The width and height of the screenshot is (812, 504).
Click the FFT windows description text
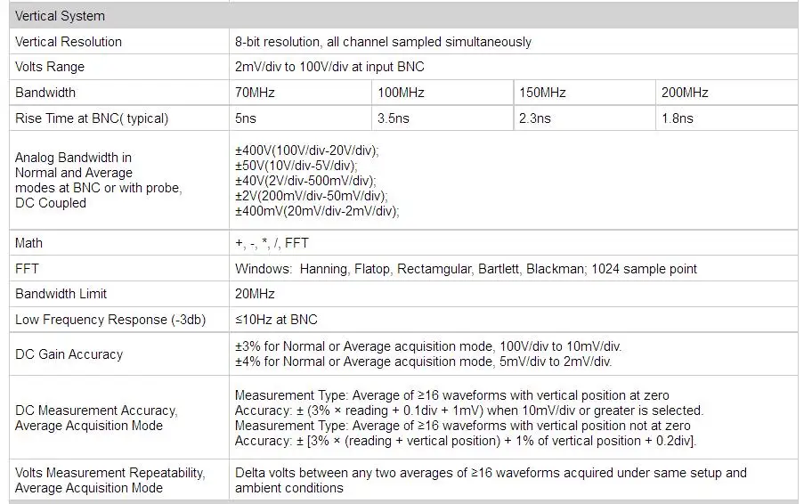coord(466,269)
